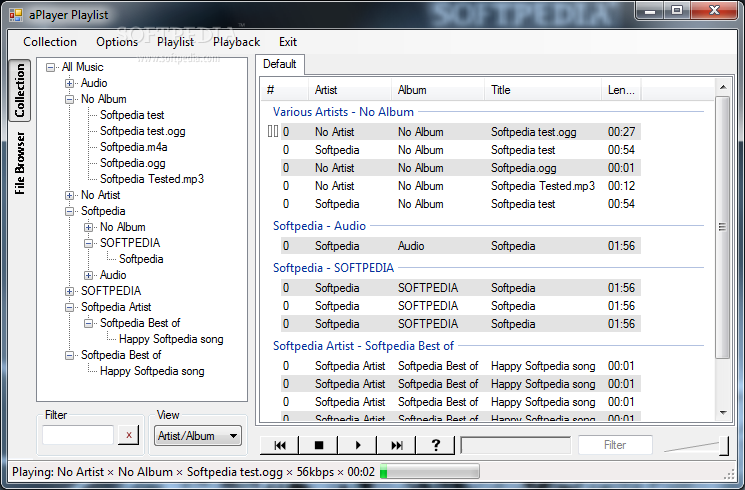
Task: Click group header Softpedia Artist - Softpedia Best of
Action: click(x=363, y=346)
